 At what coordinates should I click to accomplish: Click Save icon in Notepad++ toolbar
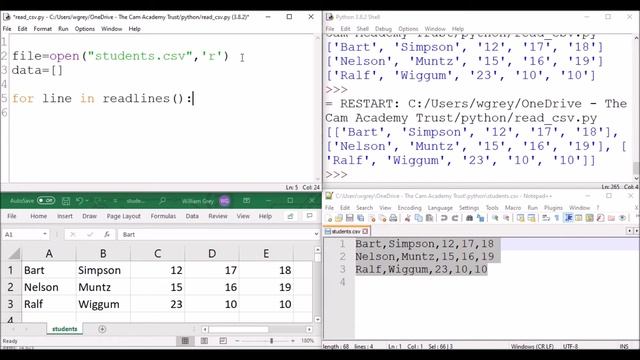coord(349,218)
